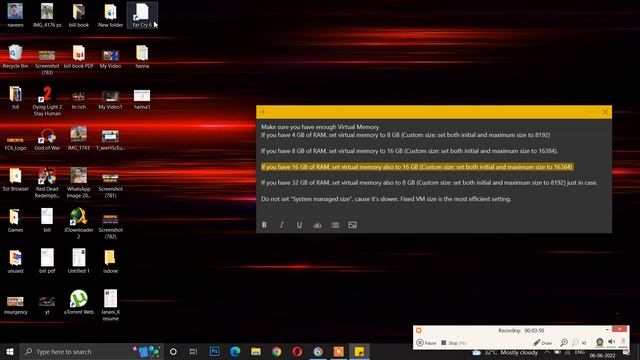640x360 pixels.
Task: Click the zoom-in magnifier in recorder toolbar
Action: (564, 343)
